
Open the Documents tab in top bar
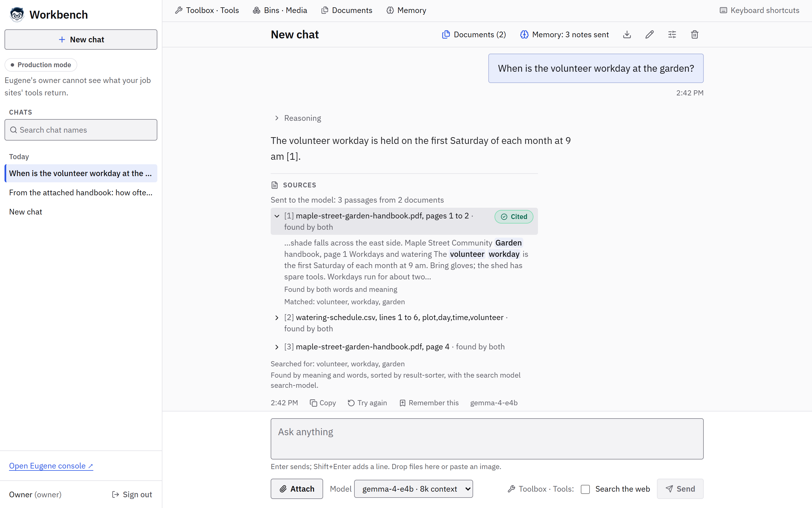(347, 10)
